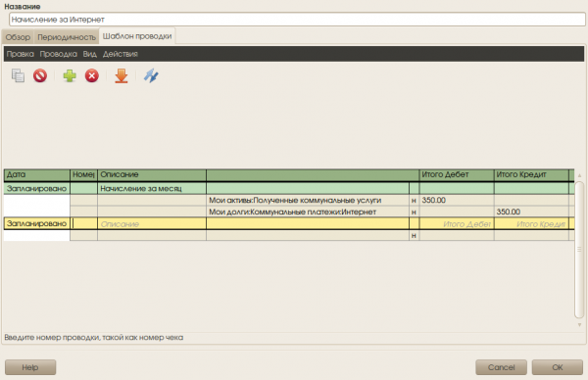Click the Итого Дебет column header
The width and height of the screenshot is (588, 380).
pyautogui.click(x=457, y=174)
